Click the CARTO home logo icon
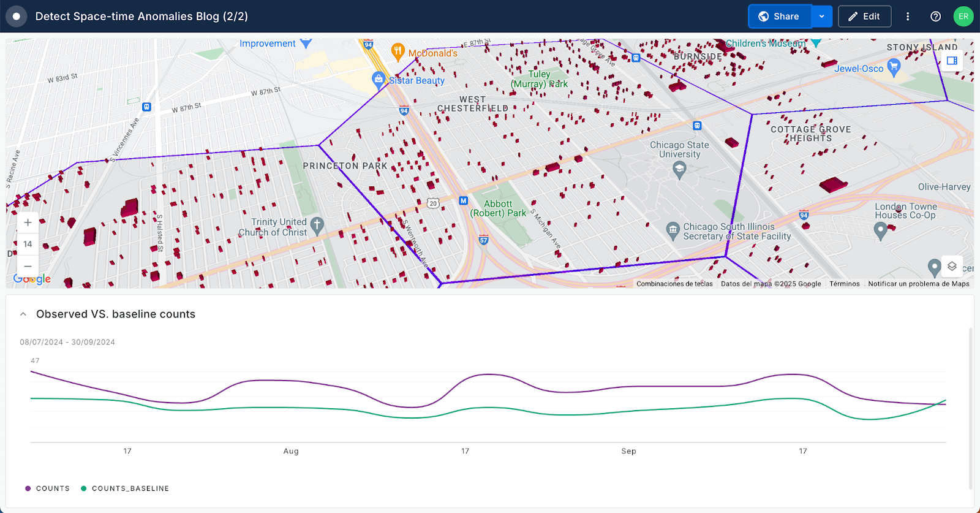Screen dimensions: 980x513 click(x=17, y=17)
